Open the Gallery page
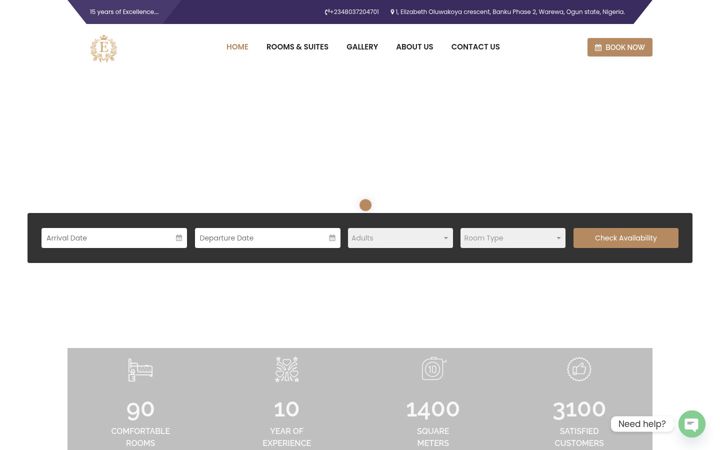The width and height of the screenshot is (720, 450). pyautogui.click(x=362, y=47)
